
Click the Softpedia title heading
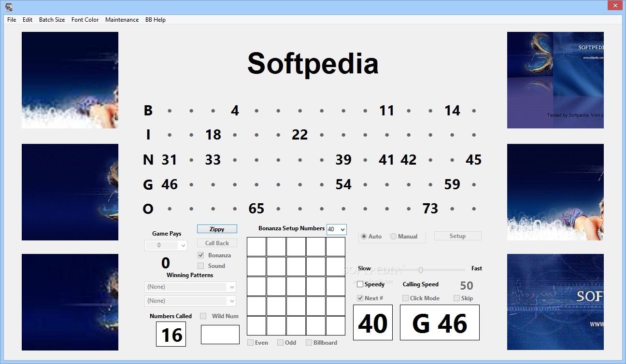click(313, 63)
